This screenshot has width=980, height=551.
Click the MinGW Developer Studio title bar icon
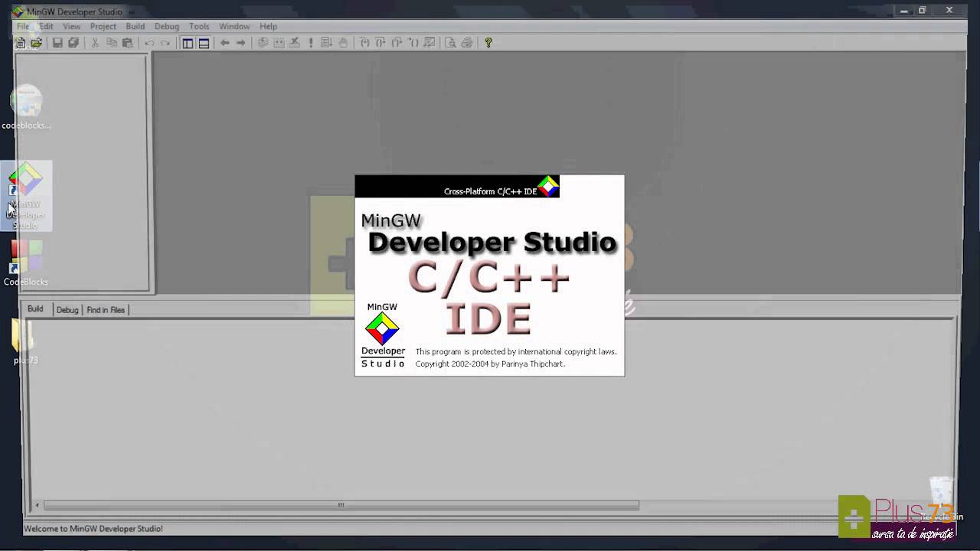pyautogui.click(x=18, y=11)
